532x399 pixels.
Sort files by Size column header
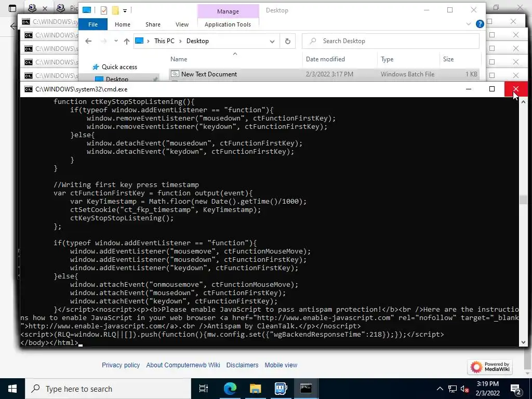coord(448,59)
